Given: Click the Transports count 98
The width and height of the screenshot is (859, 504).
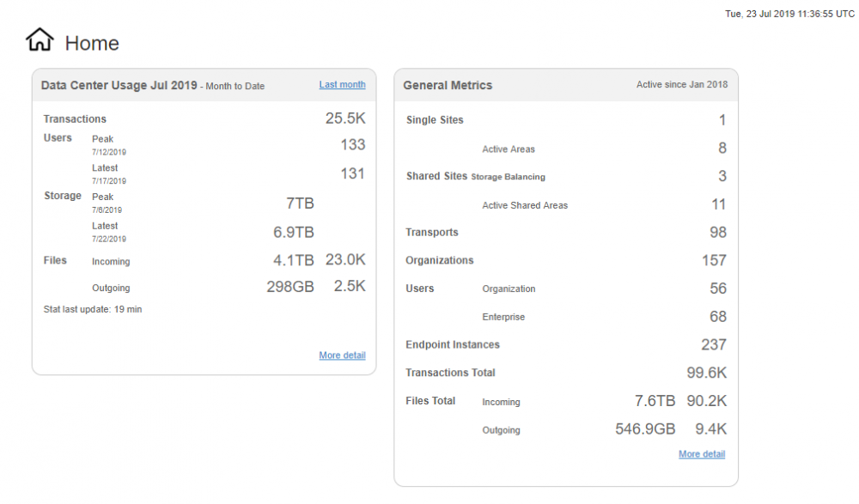Looking at the screenshot, I should coord(718,233).
